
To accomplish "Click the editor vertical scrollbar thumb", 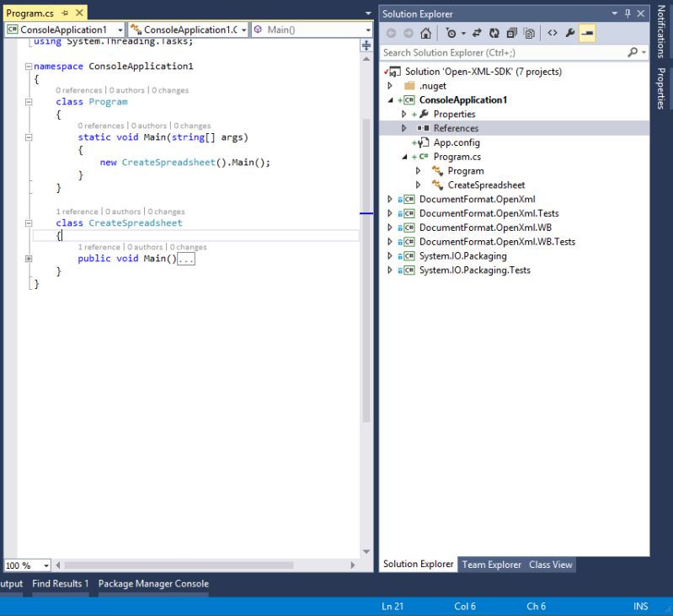I will (x=366, y=271).
